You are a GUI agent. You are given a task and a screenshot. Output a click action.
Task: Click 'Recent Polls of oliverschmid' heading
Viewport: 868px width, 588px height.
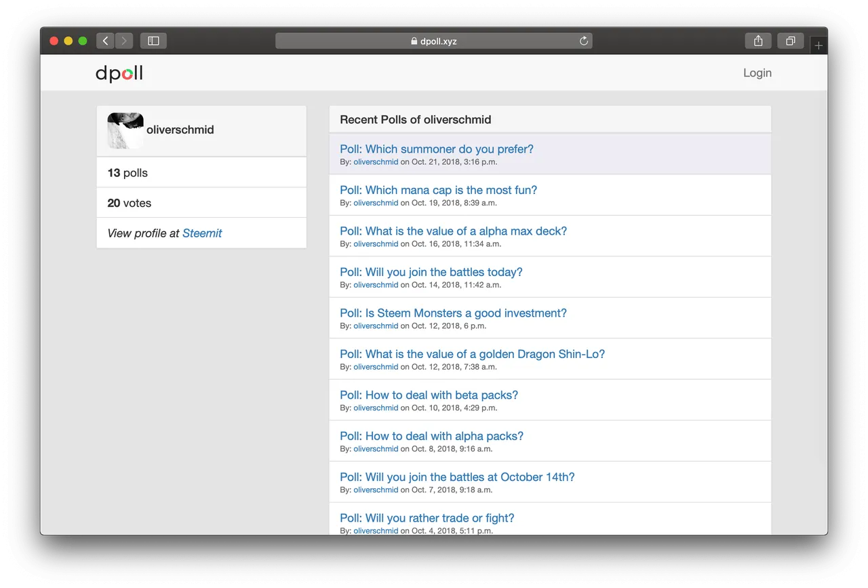point(416,119)
